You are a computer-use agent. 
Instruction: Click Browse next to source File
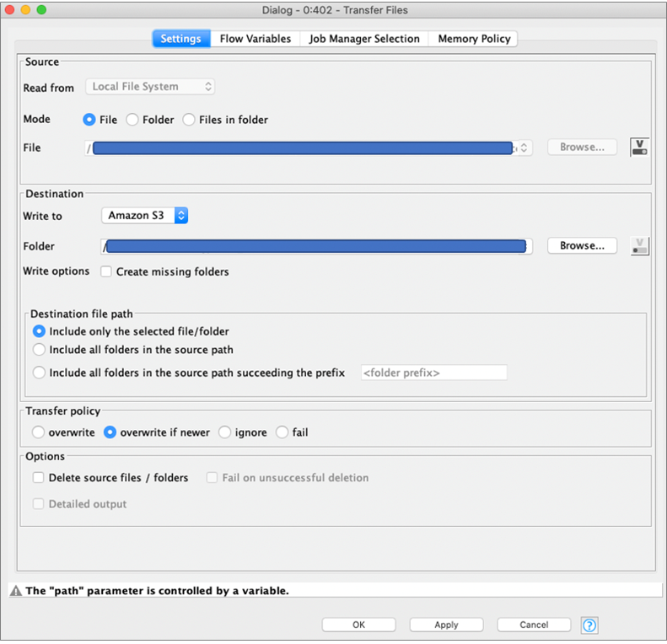[582, 148]
